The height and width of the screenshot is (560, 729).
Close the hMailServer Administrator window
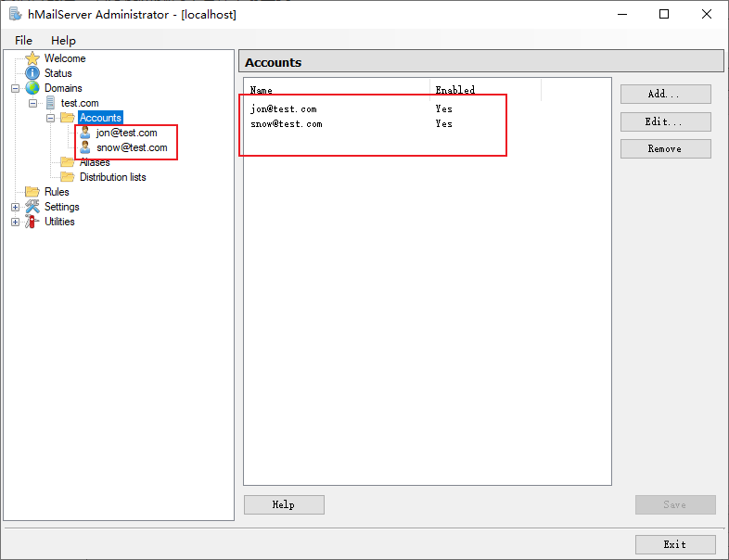[x=707, y=15]
